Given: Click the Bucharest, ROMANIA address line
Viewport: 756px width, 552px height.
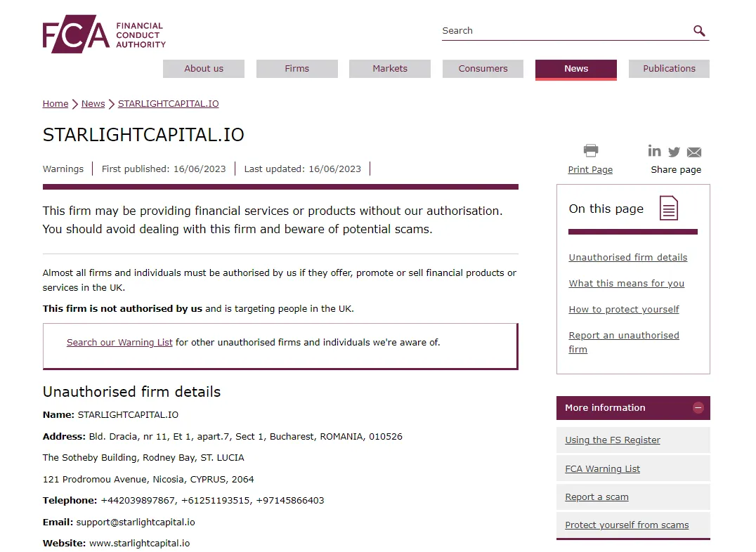Looking at the screenshot, I should [x=222, y=436].
